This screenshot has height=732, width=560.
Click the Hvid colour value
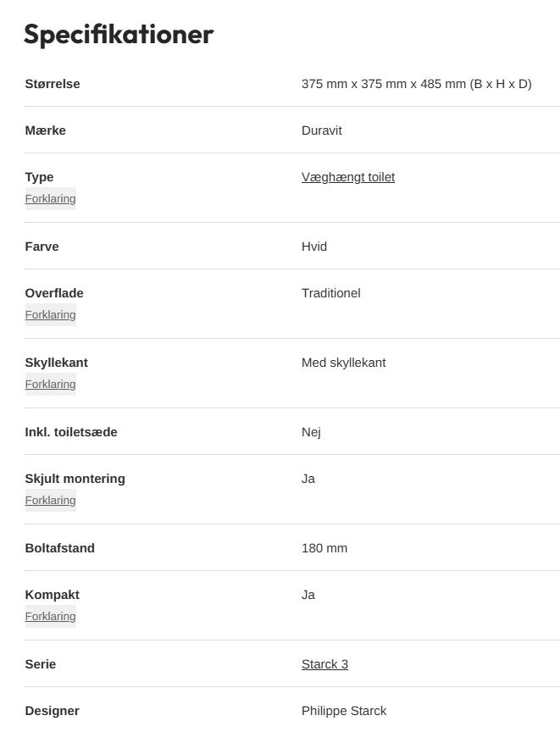tap(314, 247)
